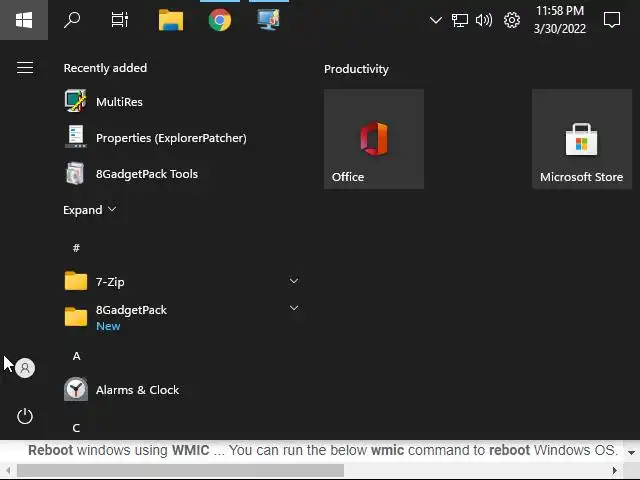
Task: Click scrollbar left arrow at bottom
Action: click(x=8, y=471)
